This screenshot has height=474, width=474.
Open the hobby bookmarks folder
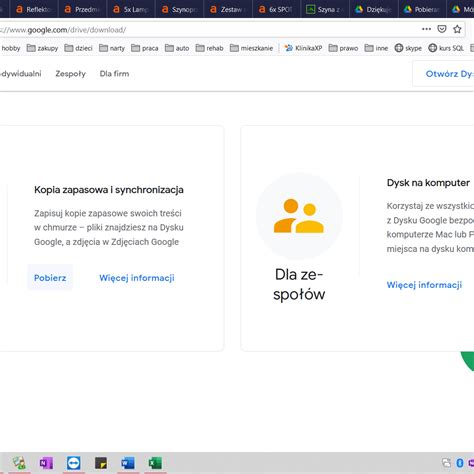10,48
